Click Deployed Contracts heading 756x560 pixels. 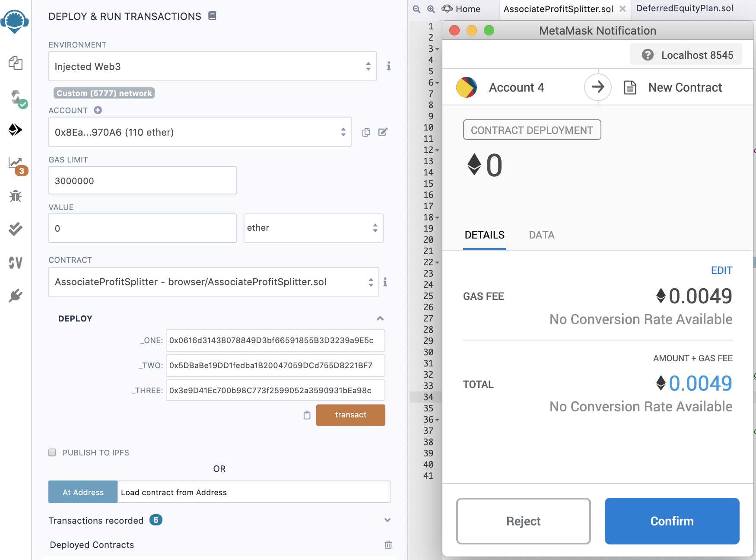pos(92,545)
